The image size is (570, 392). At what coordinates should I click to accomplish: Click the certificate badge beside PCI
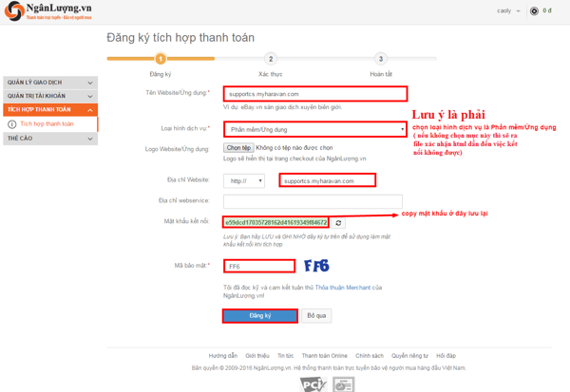tap(344, 384)
